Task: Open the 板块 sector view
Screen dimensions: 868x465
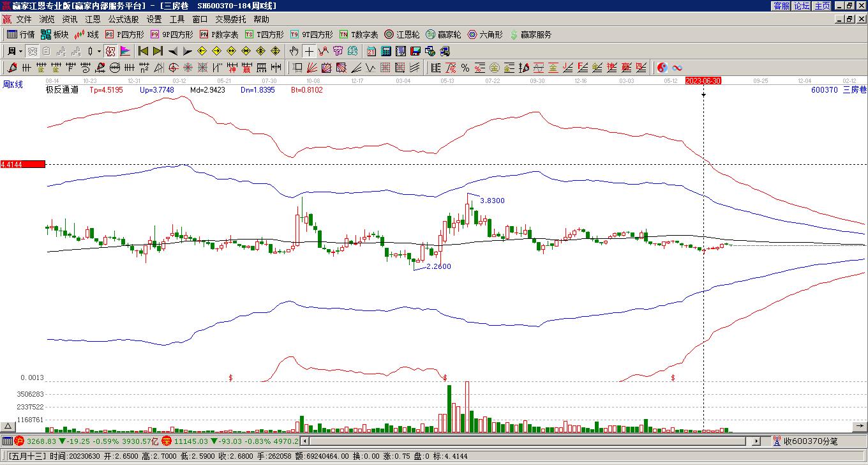Action: pyautogui.click(x=55, y=34)
